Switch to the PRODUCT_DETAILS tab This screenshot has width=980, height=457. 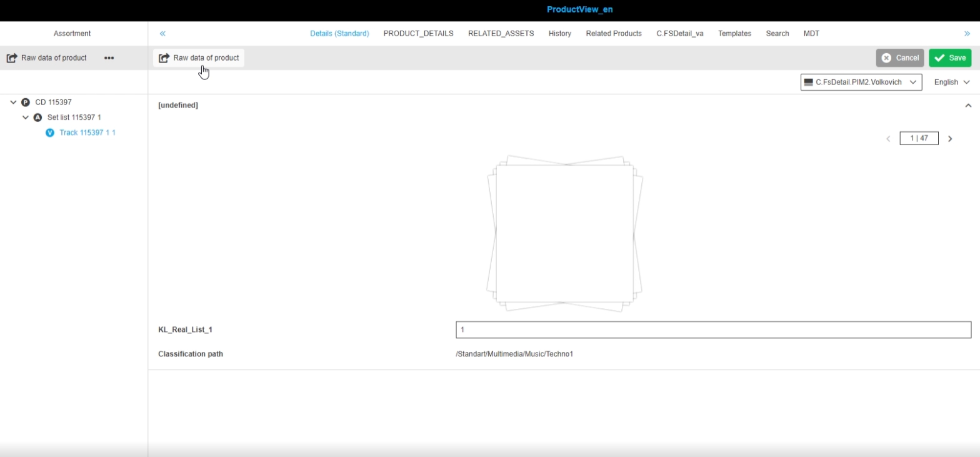click(x=418, y=34)
